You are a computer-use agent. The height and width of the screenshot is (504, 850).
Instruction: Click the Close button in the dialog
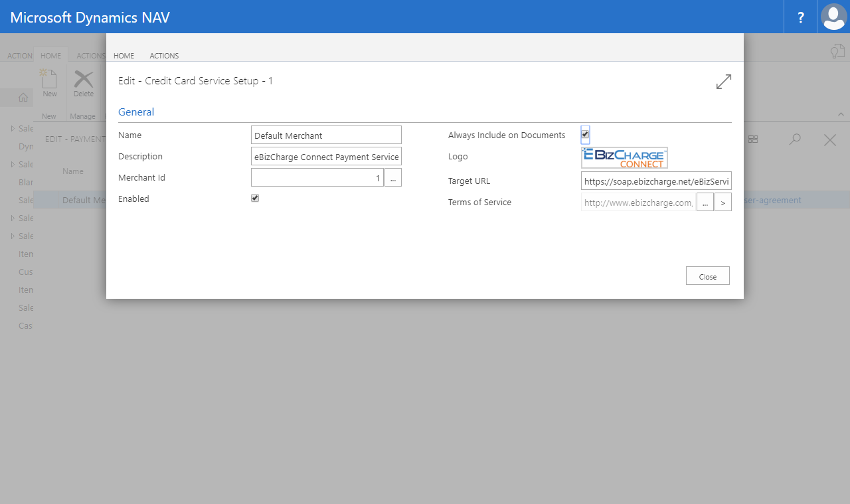coord(708,276)
